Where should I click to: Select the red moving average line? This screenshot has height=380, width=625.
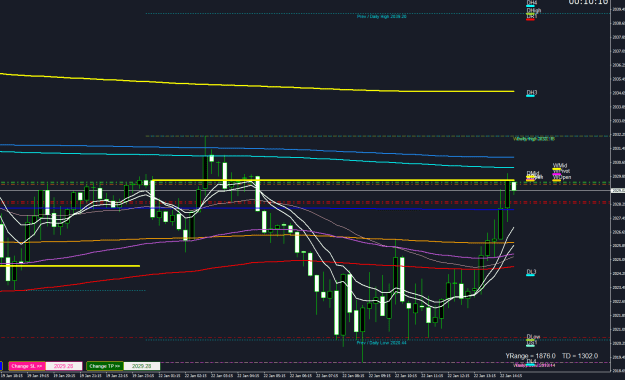[257, 263]
